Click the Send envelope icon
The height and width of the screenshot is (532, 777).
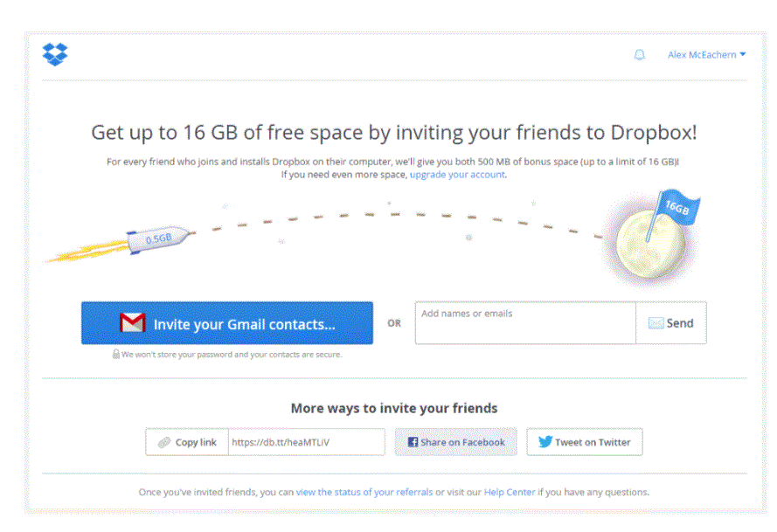pyautogui.click(x=656, y=323)
